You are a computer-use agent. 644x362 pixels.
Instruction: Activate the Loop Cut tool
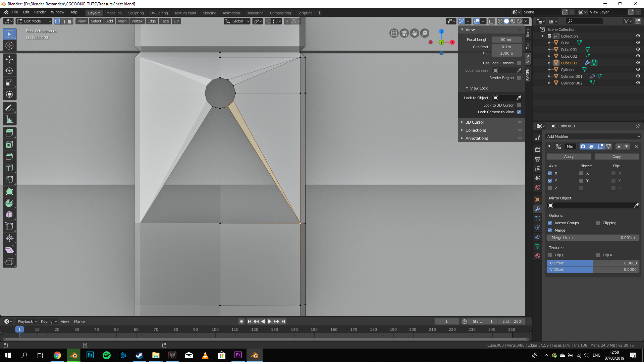(x=9, y=168)
